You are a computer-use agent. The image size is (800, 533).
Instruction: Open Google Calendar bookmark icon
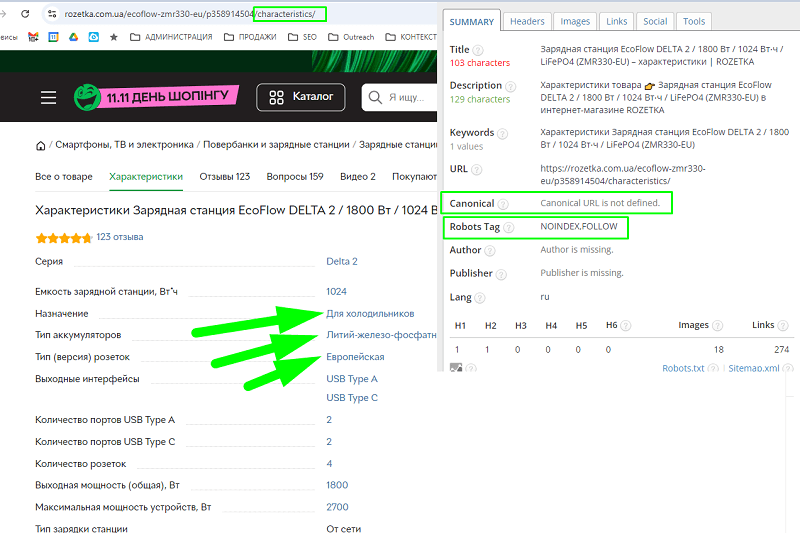click(54, 37)
